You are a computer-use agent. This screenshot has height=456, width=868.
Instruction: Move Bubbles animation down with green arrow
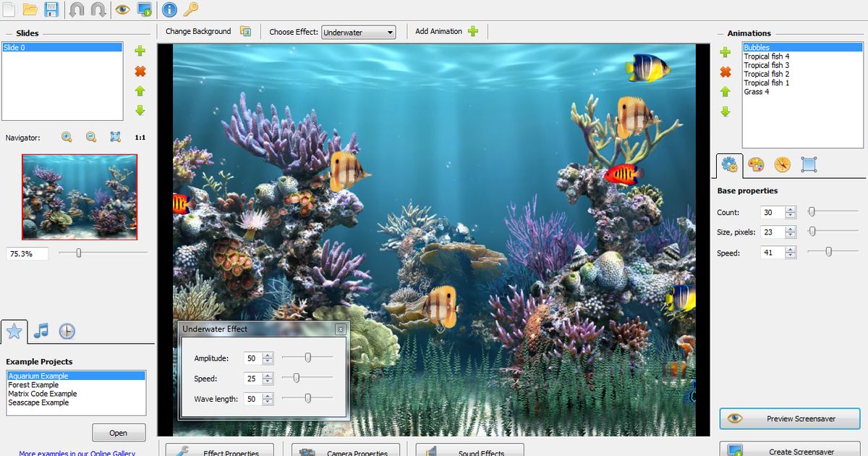pyautogui.click(x=726, y=111)
